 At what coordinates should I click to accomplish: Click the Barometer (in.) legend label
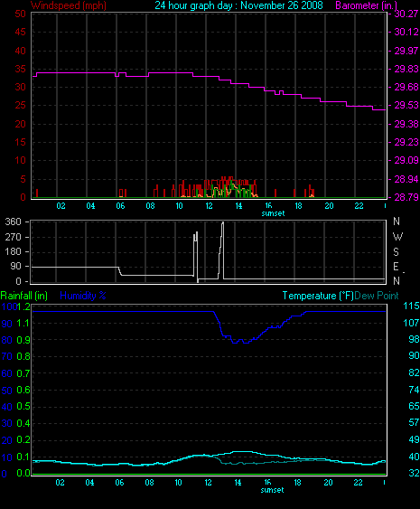pos(367,5)
